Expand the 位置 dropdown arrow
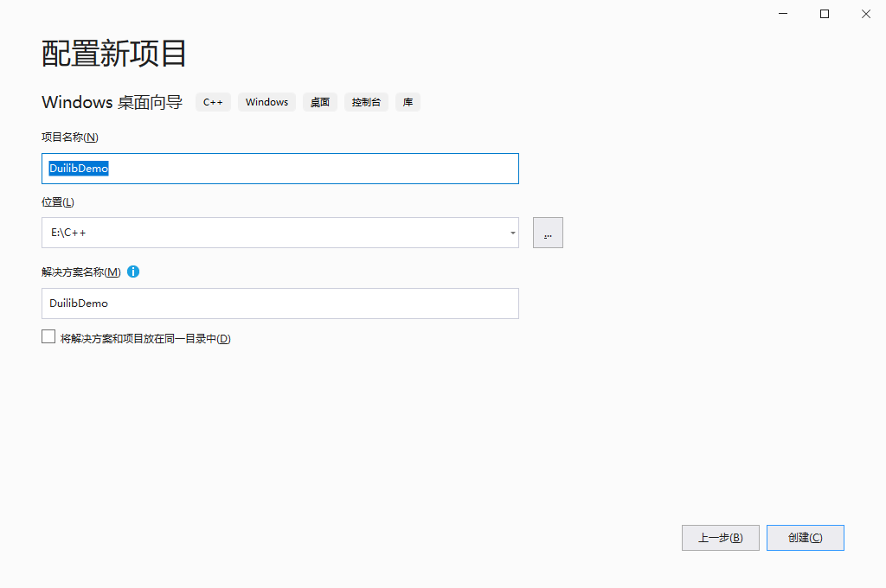This screenshot has width=886, height=588. pyautogui.click(x=512, y=233)
